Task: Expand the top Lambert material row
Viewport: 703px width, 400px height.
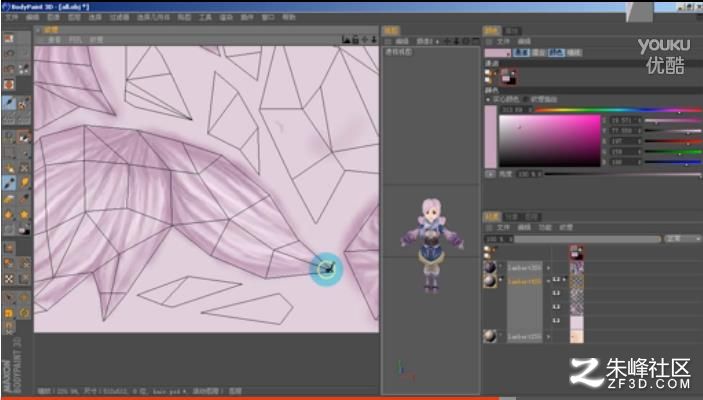Action: tap(548, 268)
